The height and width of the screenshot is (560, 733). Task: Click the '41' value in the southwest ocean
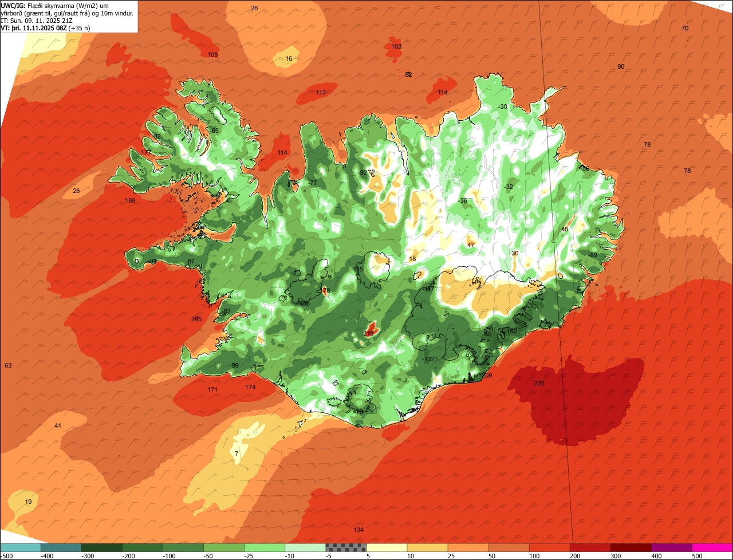[58, 426]
